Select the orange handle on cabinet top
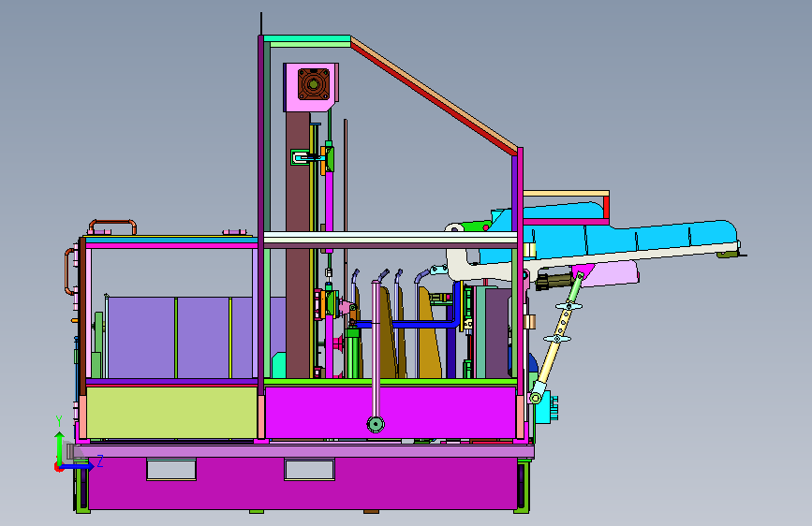The width and height of the screenshot is (812, 526). pyautogui.click(x=112, y=226)
